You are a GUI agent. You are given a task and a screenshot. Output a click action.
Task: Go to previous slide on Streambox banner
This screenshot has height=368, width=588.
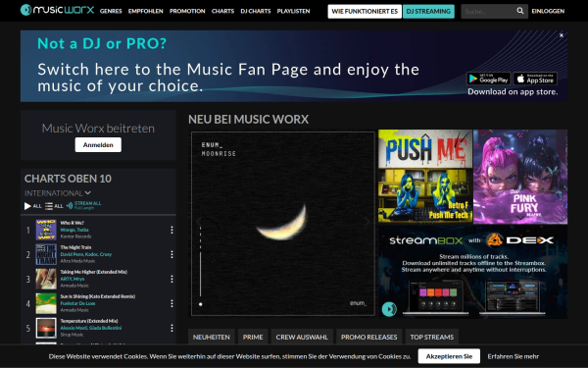click(389, 270)
